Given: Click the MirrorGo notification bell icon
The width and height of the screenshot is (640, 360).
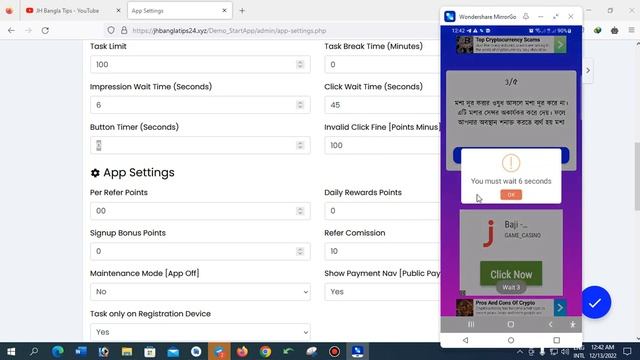Looking at the screenshot, I should (526, 16).
